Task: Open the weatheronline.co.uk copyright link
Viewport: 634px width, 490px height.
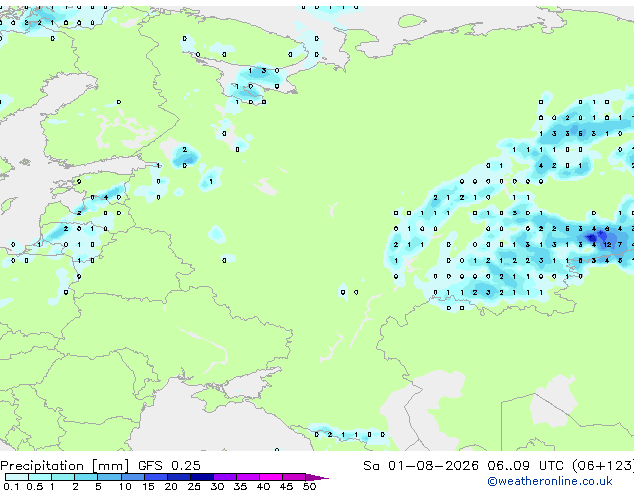Action: tap(550, 481)
